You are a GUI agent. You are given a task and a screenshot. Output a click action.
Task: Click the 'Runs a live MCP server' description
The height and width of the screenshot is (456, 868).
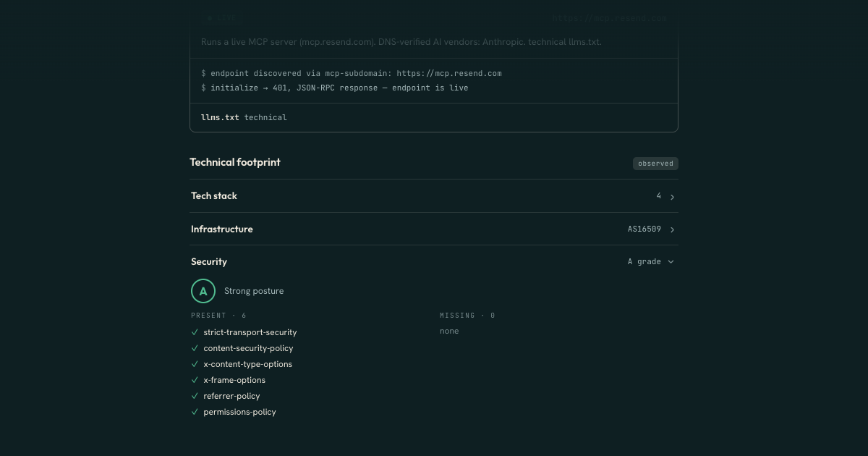(401, 42)
